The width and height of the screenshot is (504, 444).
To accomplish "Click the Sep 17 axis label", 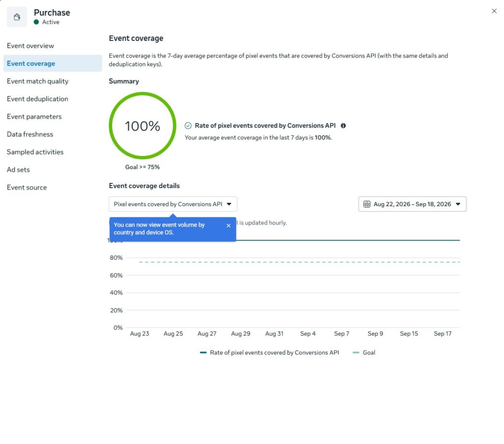I will (x=442, y=334).
